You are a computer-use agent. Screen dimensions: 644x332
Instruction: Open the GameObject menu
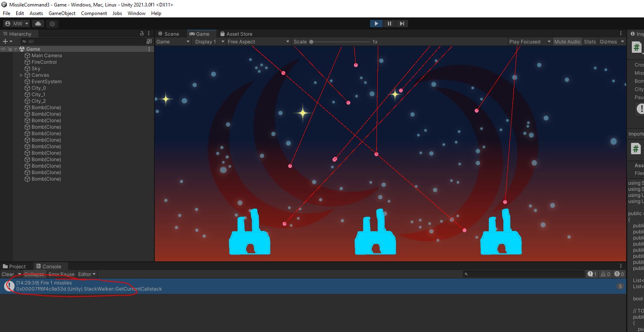62,13
